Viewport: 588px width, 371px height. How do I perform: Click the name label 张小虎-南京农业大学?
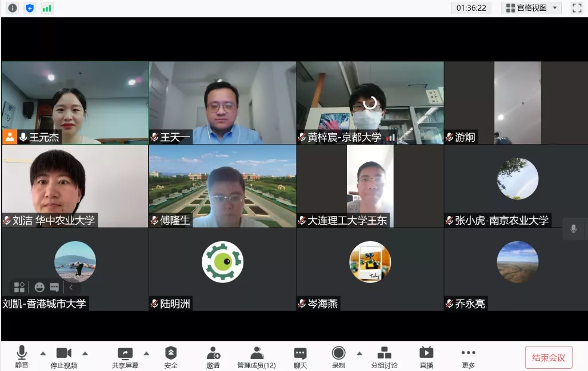(x=502, y=221)
